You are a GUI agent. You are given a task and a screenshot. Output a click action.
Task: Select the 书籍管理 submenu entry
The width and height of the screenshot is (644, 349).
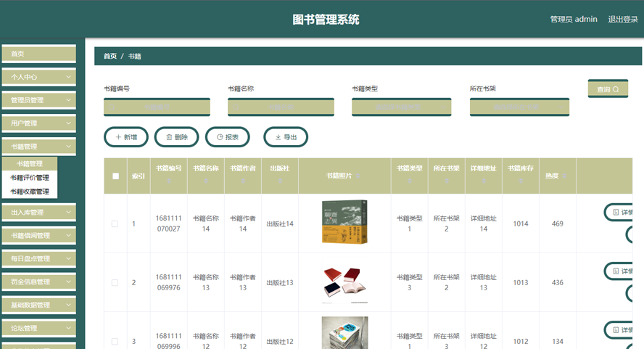(x=30, y=163)
